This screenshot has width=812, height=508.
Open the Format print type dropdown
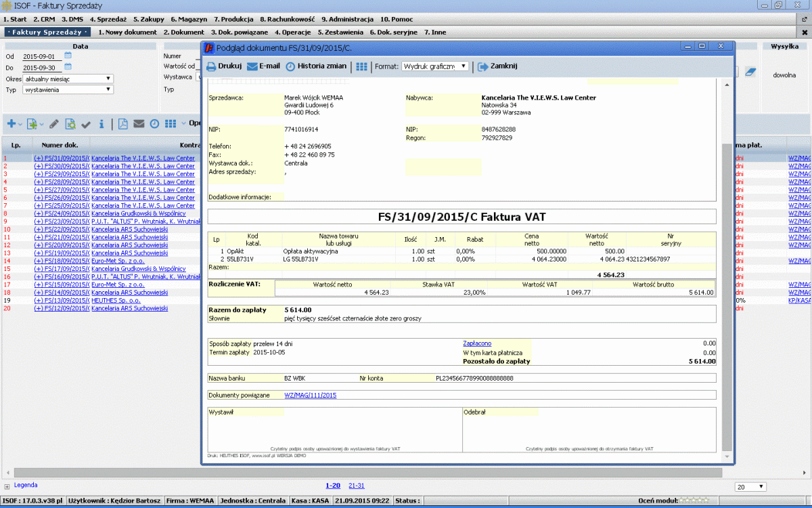[434, 66]
